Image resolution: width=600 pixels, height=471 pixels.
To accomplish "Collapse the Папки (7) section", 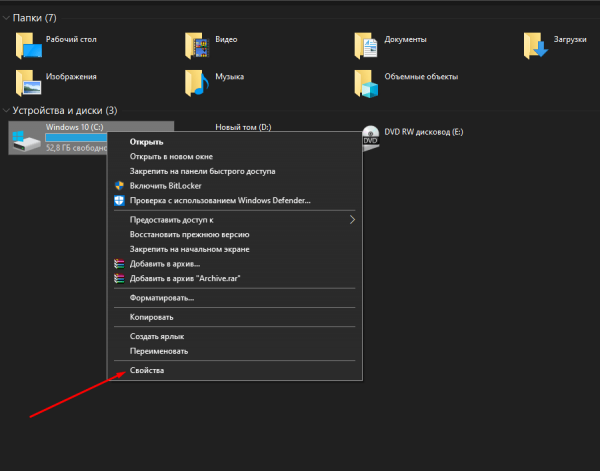I will tap(6, 18).
